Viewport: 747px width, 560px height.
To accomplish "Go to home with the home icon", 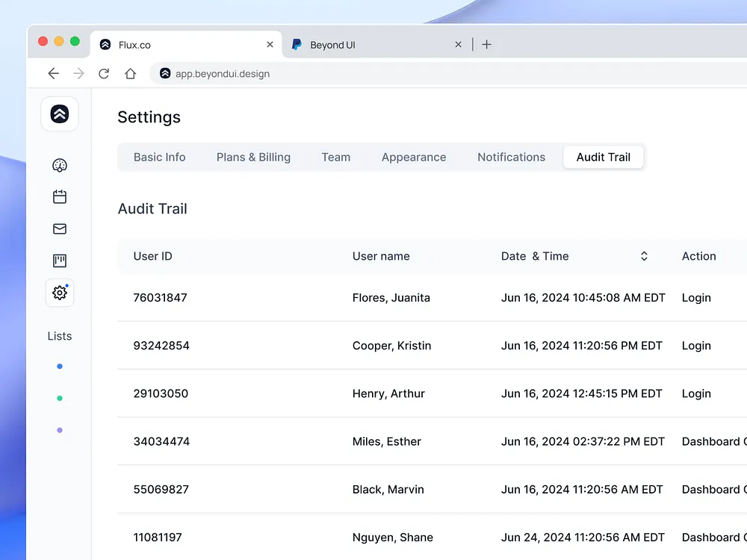I will [x=130, y=73].
